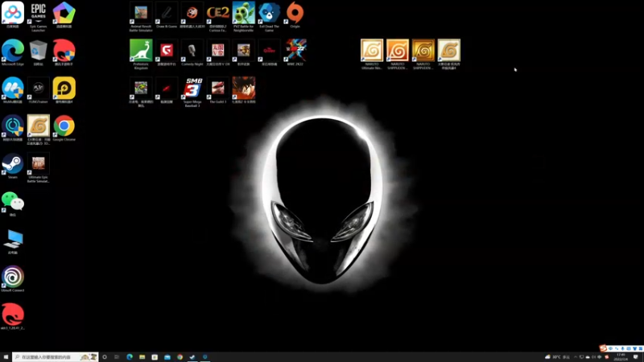Open the Baidu Netdisk cloud icon
This screenshot has width=644, height=362.
tap(13, 15)
